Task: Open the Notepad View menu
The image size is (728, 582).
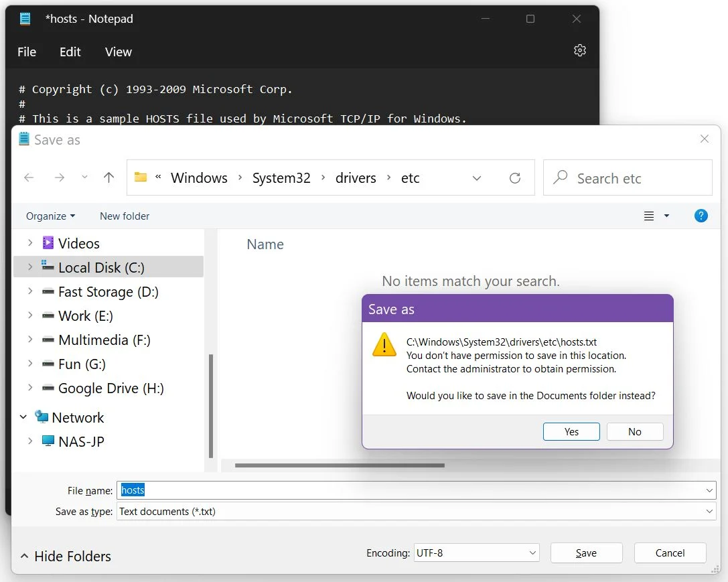Action: point(119,52)
